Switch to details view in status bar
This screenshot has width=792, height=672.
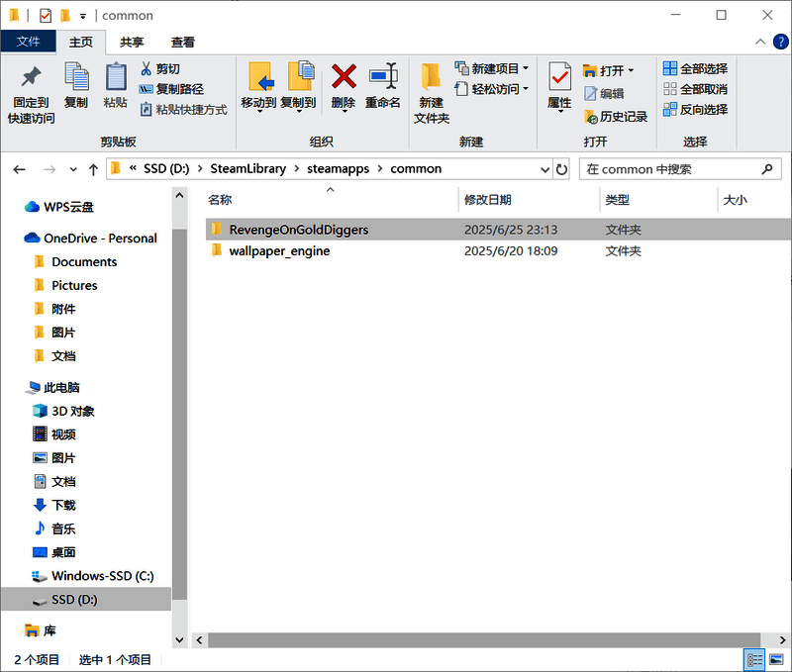click(754, 659)
